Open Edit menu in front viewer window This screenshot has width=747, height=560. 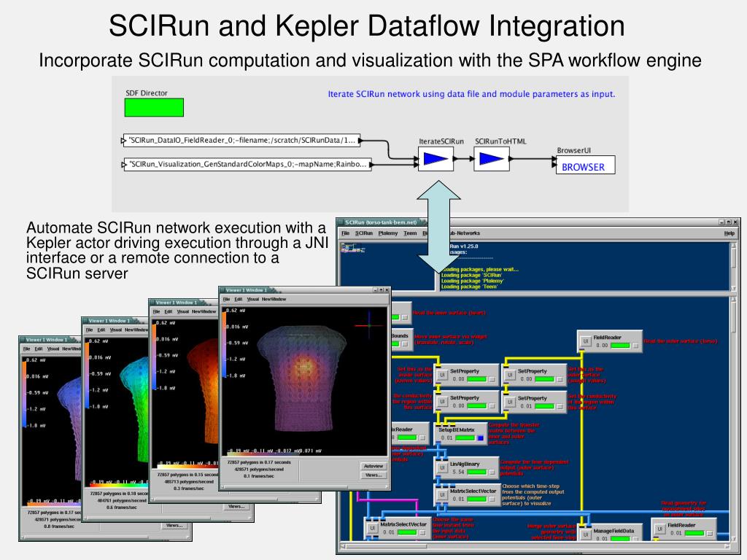[239, 300]
